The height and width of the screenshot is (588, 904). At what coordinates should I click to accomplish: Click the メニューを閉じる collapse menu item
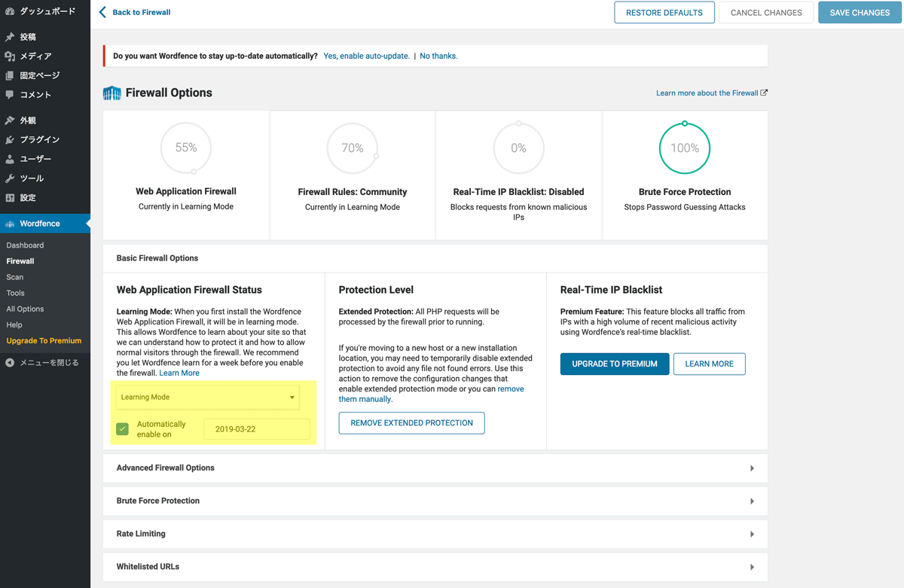45,363
